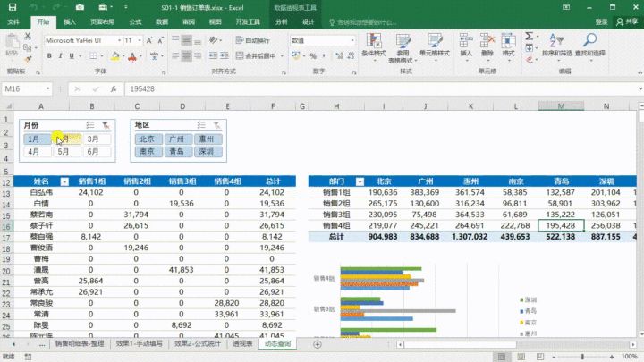The height and width of the screenshot is (362, 644).
Task: Open Cell Styles (单元格样式)
Action: pyautogui.click(x=435, y=47)
